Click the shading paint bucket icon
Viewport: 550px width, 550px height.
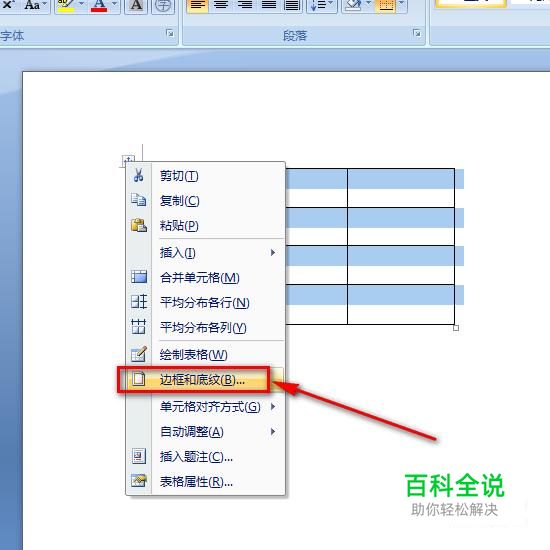coord(354,5)
